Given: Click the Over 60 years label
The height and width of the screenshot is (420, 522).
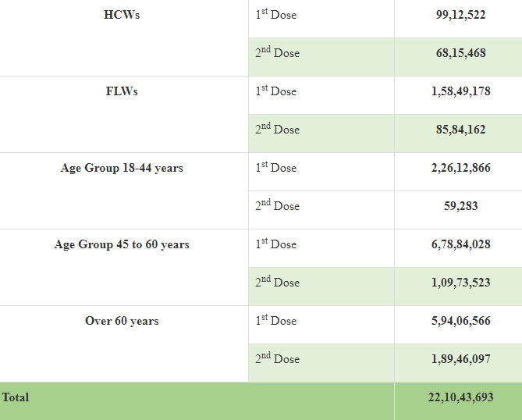Looking at the screenshot, I should point(122,321).
